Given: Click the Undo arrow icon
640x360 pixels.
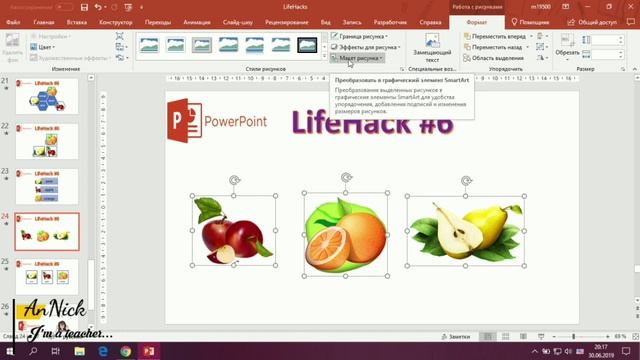Looking at the screenshot, I should pyautogui.click(x=98, y=7).
